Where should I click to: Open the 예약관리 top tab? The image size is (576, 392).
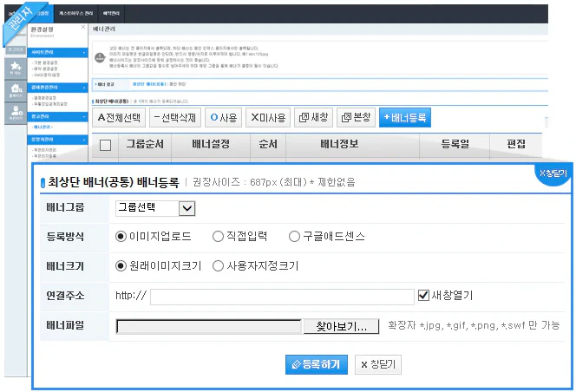tap(111, 13)
